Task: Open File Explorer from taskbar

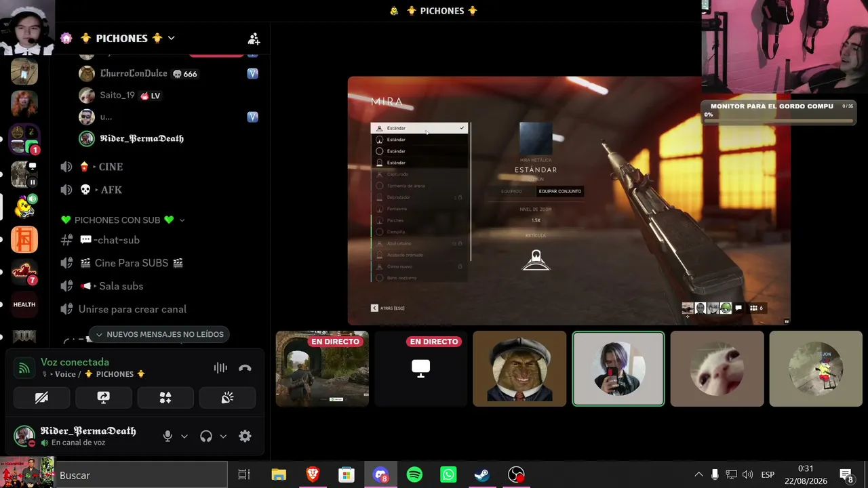Action: [279, 475]
